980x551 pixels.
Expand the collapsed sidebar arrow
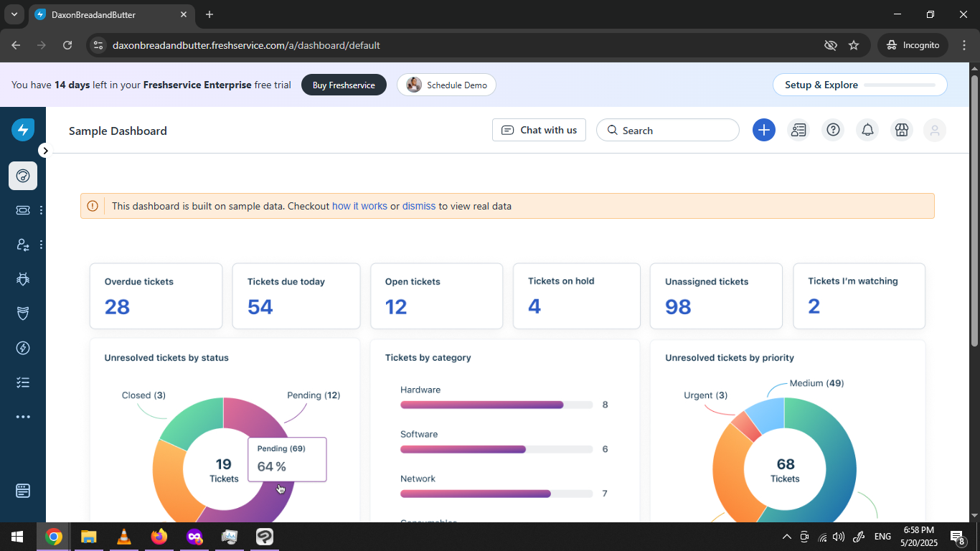coord(45,151)
